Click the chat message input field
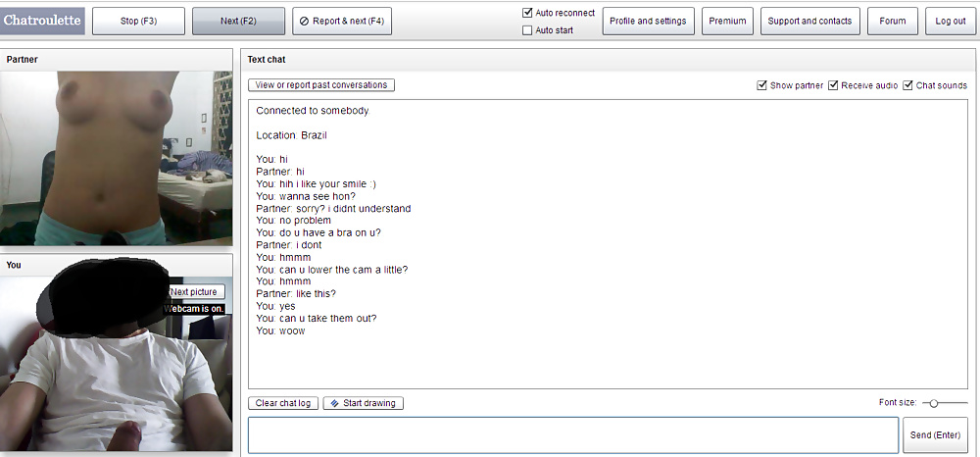The image size is (980, 457). [572, 434]
